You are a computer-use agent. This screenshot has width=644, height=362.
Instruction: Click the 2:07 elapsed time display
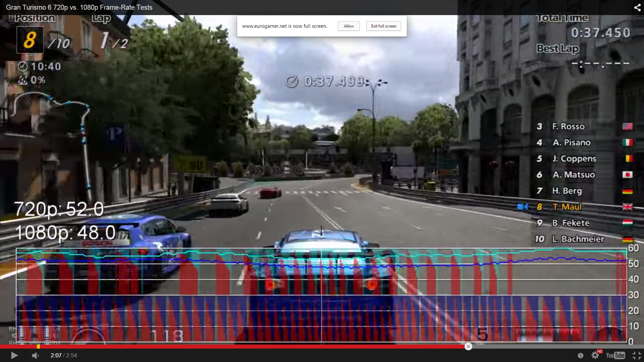pos(56,355)
